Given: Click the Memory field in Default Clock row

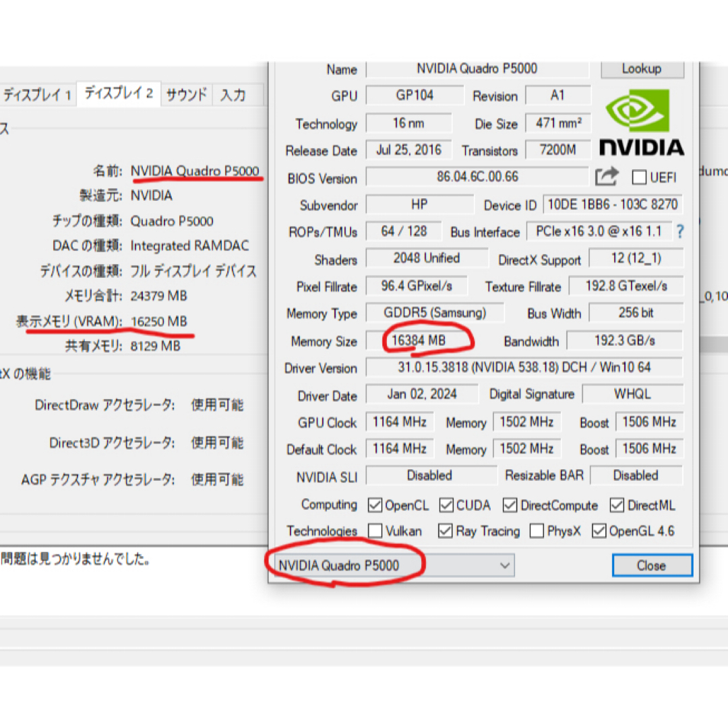Looking at the screenshot, I should (527, 448).
